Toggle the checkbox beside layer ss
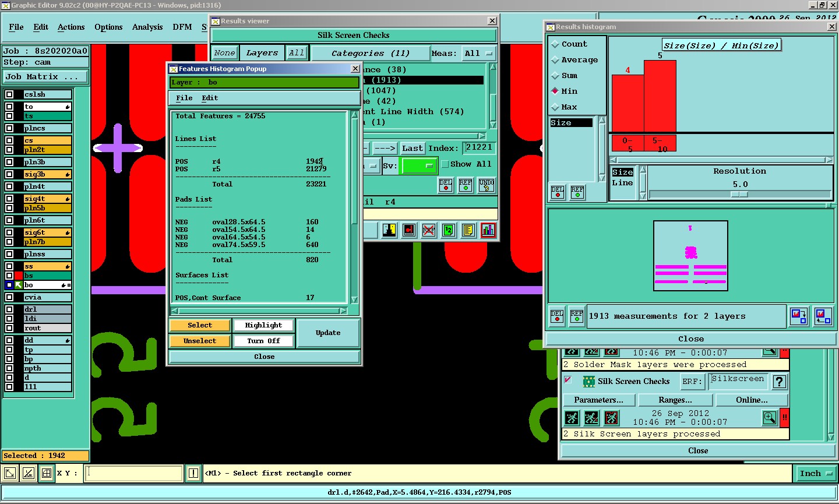The height and width of the screenshot is (504, 839). pyautogui.click(x=9, y=266)
